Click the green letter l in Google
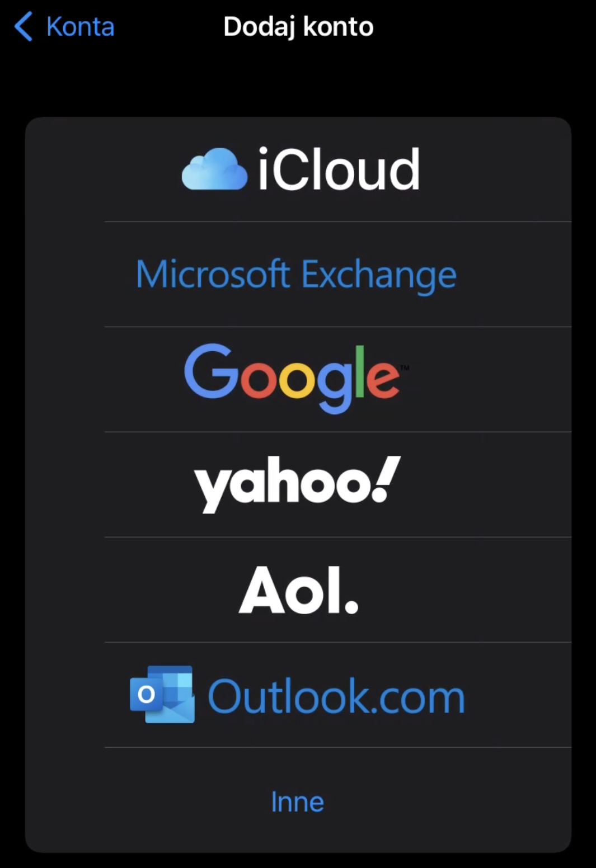The image size is (596, 868). pos(359,371)
